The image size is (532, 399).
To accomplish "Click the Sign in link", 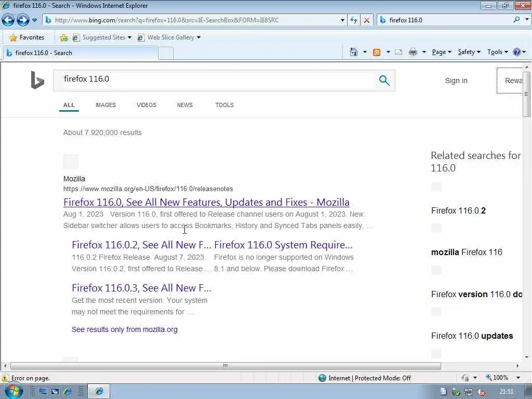I will pos(456,81).
